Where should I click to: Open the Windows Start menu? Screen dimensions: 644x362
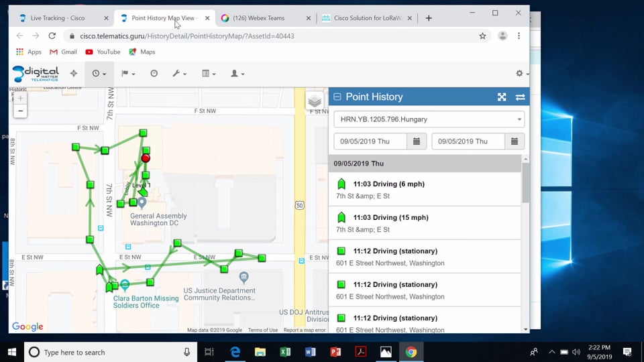pos(12,352)
